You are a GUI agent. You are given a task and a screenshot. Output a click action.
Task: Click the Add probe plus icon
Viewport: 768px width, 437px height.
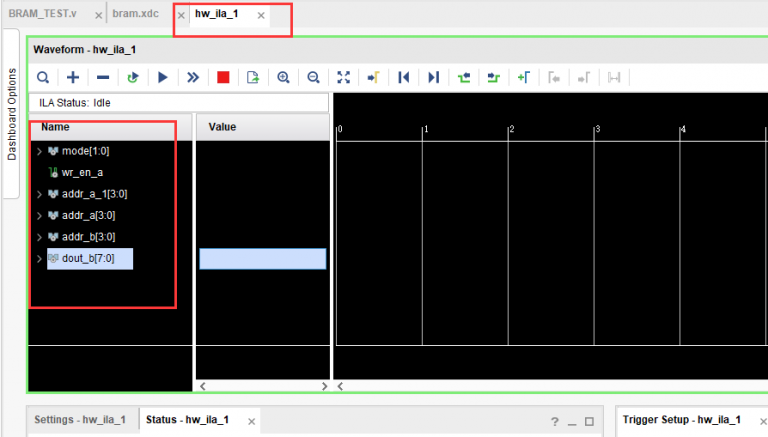coord(73,77)
